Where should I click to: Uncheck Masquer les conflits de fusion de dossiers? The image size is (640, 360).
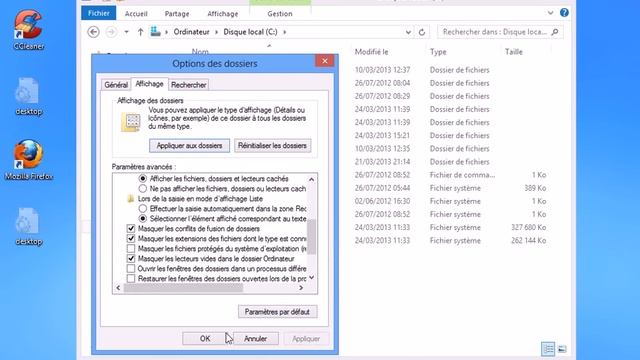[x=131, y=229]
